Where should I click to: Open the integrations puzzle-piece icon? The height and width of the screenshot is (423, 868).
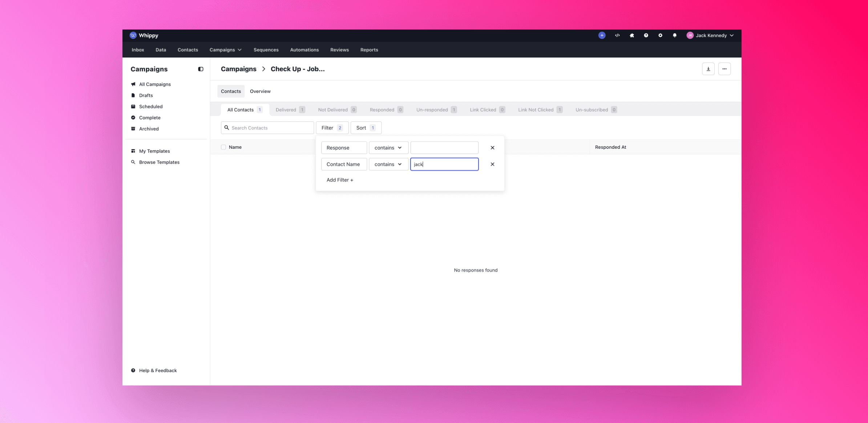tap(631, 35)
